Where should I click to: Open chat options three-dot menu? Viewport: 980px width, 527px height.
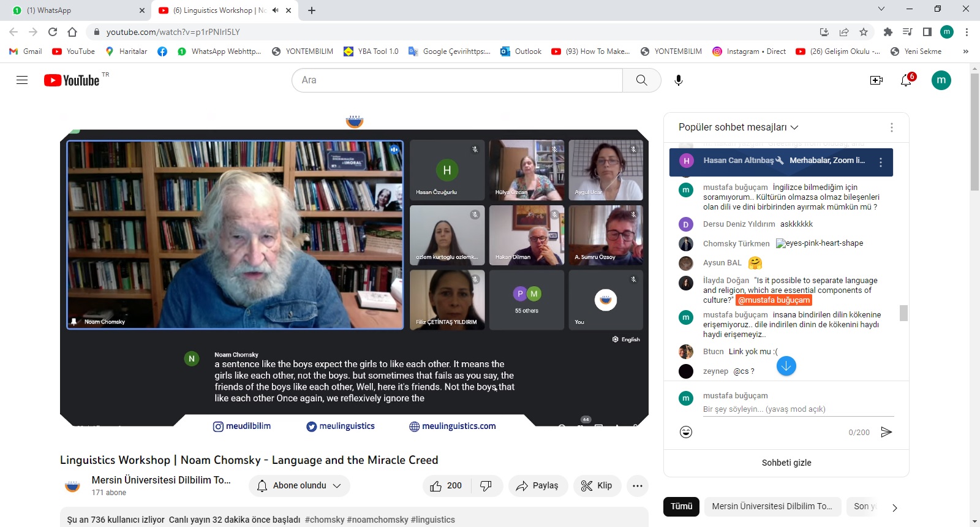pyautogui.click(x=891, y=127)
